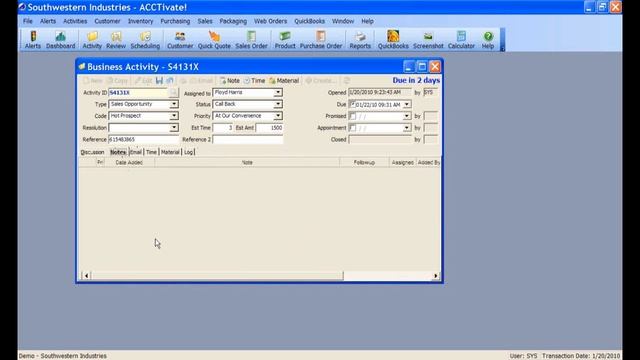
Task: Open the Purchase Order toolbar icon
Action: [x=321, y=40]
